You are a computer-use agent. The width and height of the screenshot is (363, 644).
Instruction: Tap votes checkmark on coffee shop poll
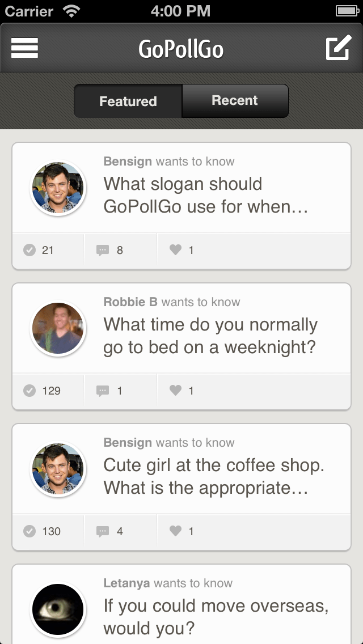pyautogui.click(x=29, y=531)
